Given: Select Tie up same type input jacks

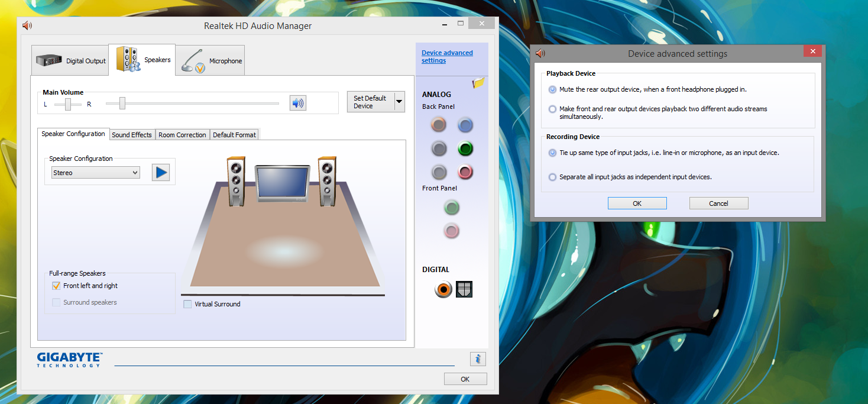Looking at the screenshot, I should coord(552,153).
